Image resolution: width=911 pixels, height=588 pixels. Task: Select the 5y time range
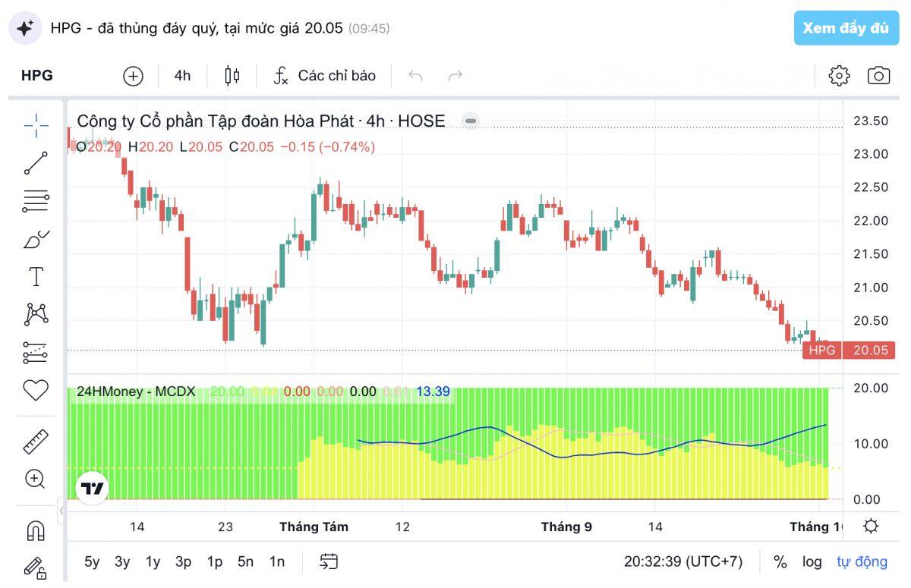click(x=92, y=561)
